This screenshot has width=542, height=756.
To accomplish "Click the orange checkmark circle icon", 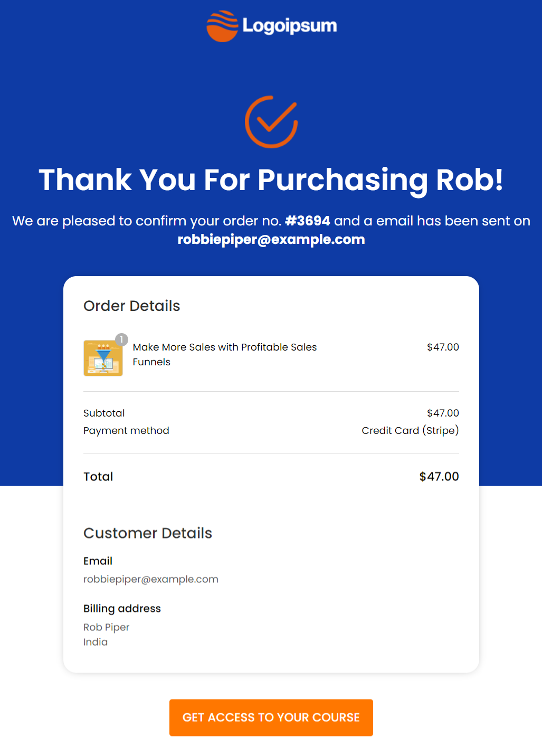I will pyautogui.click(x=271, y=122).
